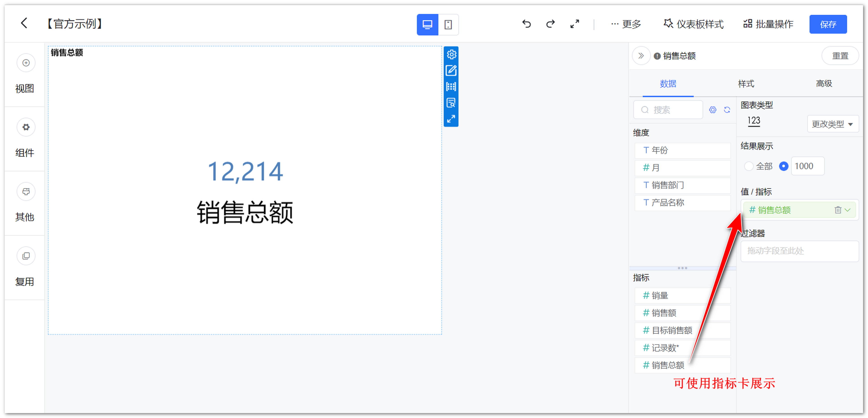Switch to desktop layout view icon
Screen dimensions: 868x418
pyautogui.click(x=427, y=25)
